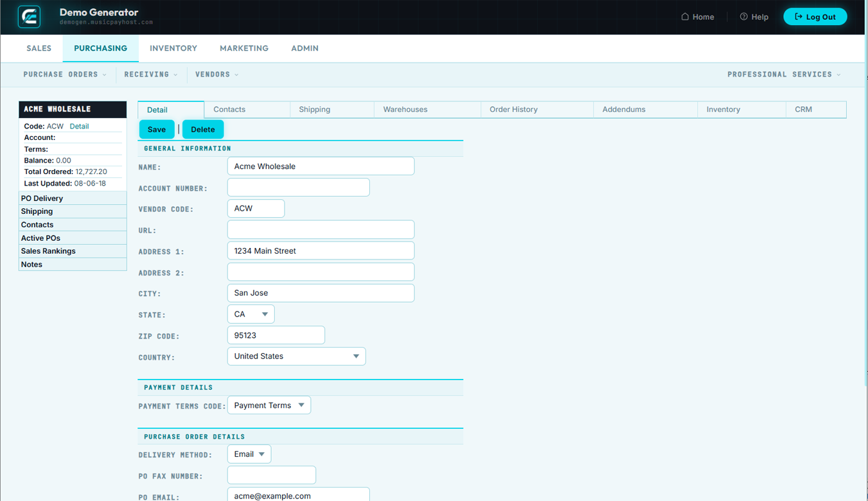
Task: Open Contacts in the sidebar
Action: 73,225
